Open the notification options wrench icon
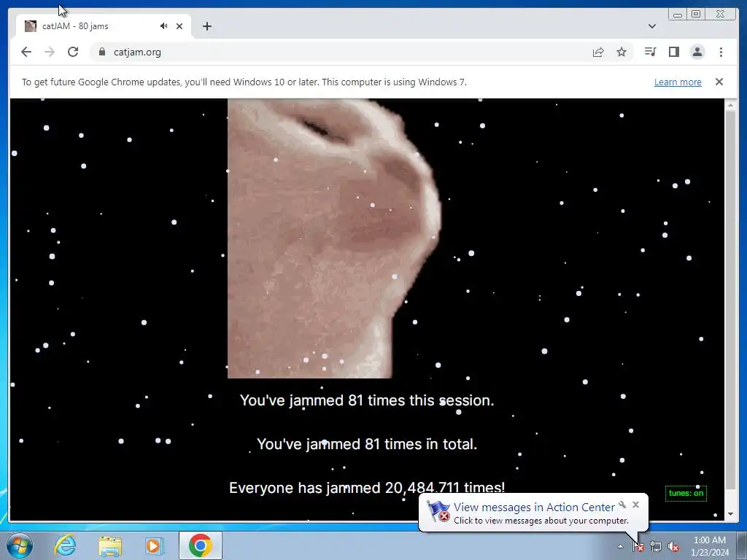 coord(622,505)
